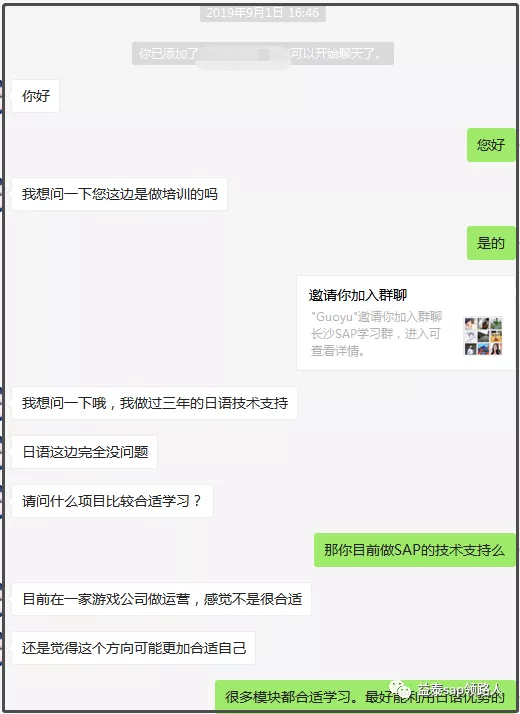The width and height of the screenshot is (520, 714).
Task: Click sender avatar beside 日语这边完全没问题
Action: pyautogui.click(x=1, y=452)
